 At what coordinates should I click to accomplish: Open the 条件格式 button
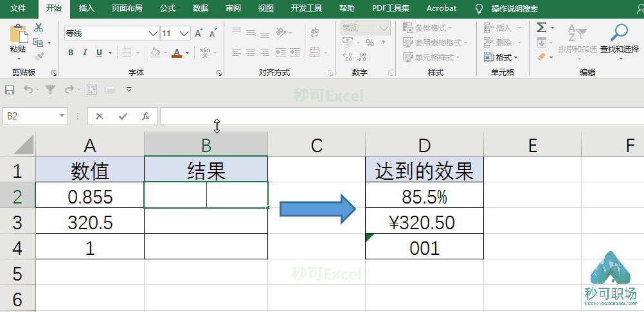pos(427,28)
